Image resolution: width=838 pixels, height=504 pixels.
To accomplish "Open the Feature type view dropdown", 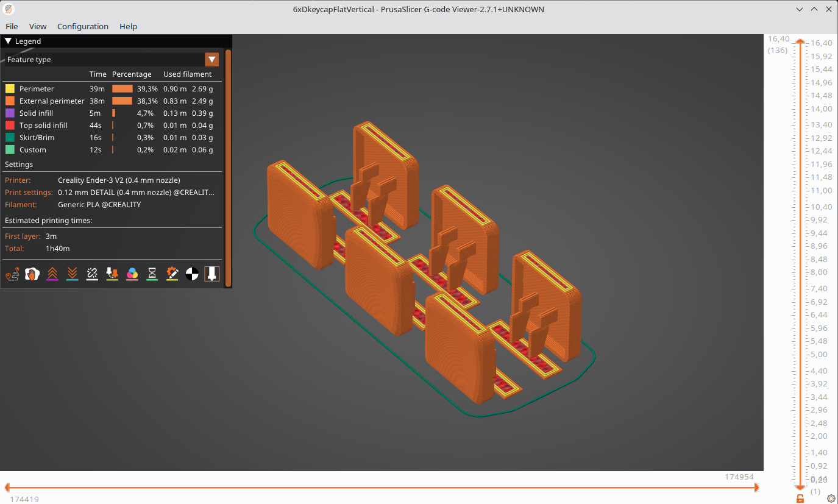I will tap(211, 60).
